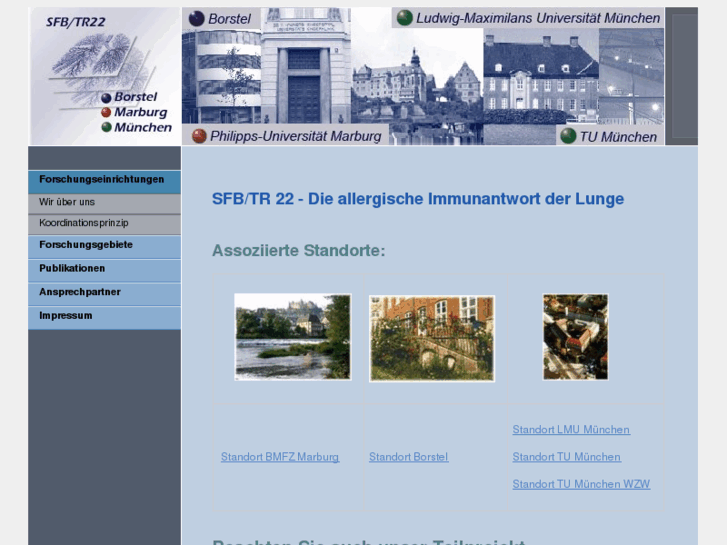Click the SFB/TR22 lung logo

[105, 76]
